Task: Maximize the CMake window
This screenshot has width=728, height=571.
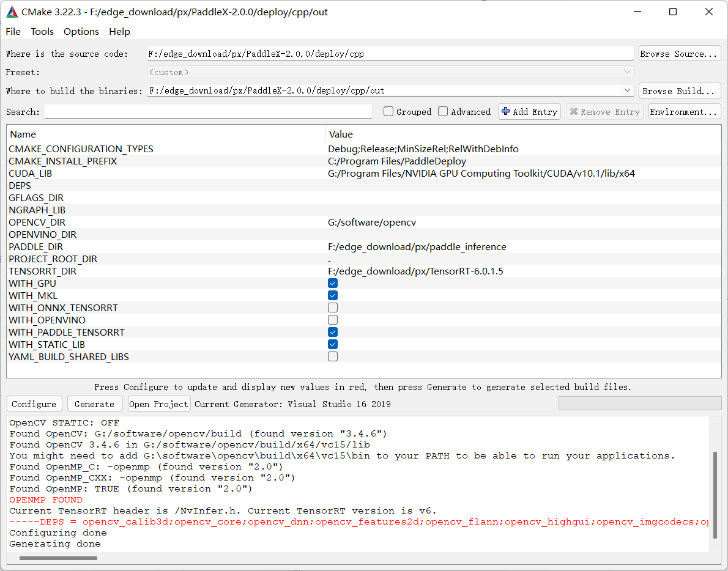Action: 673,12
